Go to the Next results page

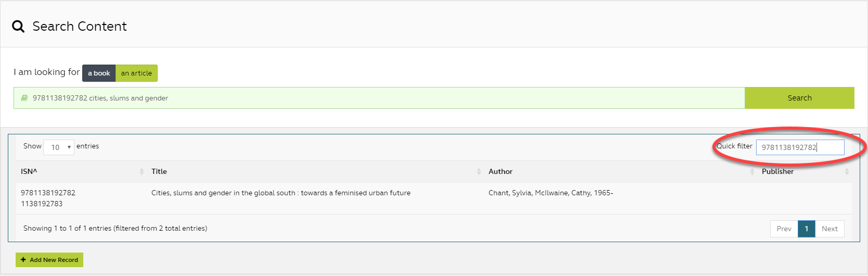(x=829, y=229)
